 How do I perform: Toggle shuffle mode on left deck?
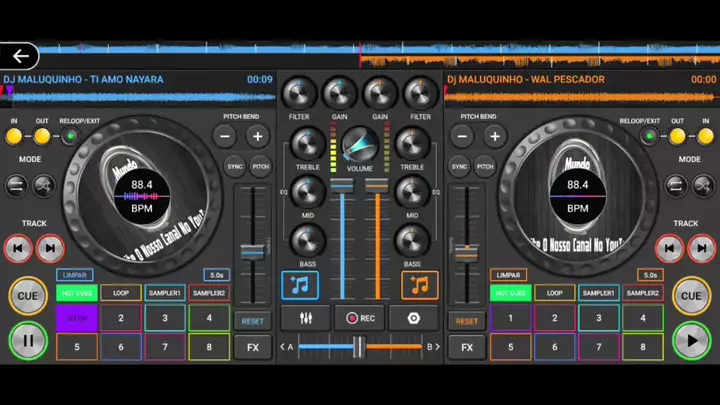click(44, 185)
